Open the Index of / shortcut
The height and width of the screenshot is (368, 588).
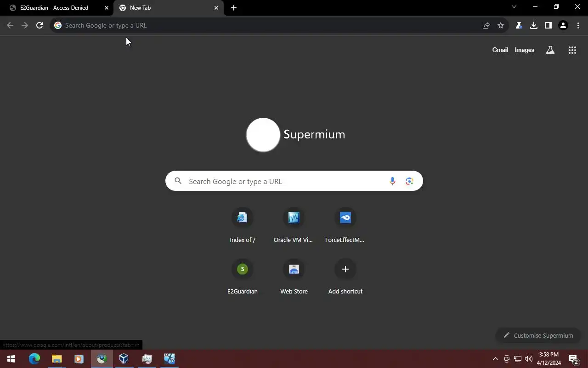click(243, 225)
